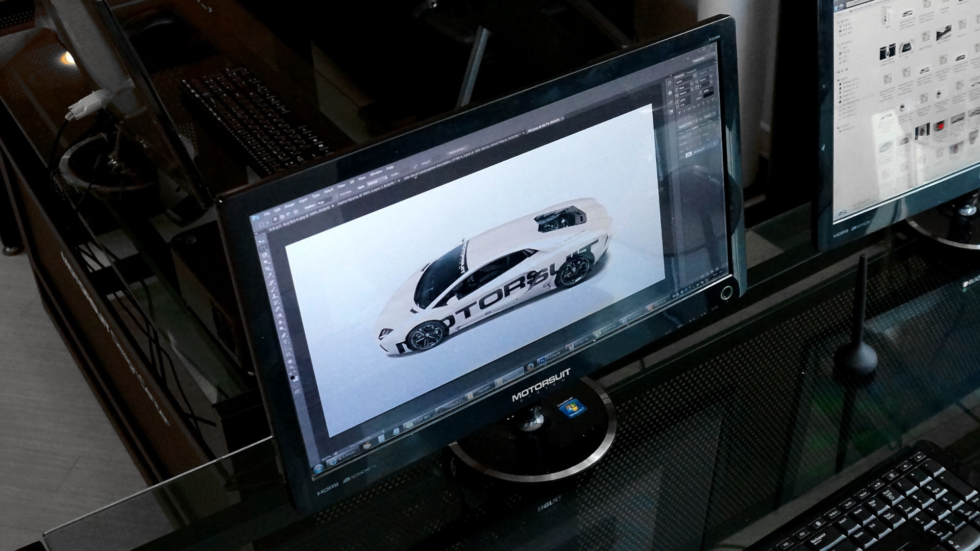The image size is (980, 551).
Task: Select the Lasso tool in toolbox
Action: click(x=265, y=255)
